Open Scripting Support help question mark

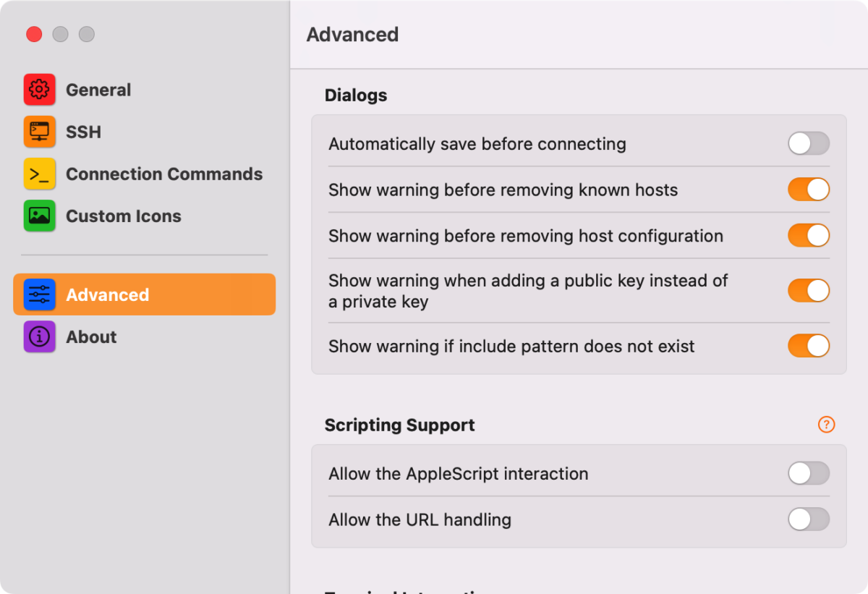(x=826, y=425)
